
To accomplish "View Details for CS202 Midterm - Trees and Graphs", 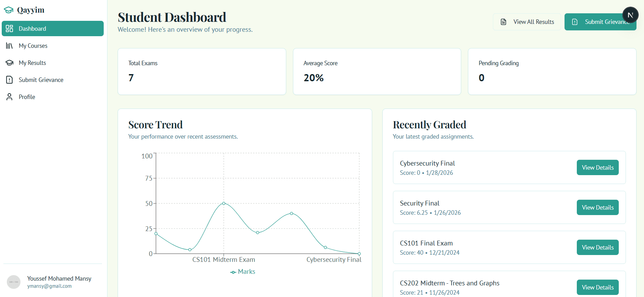I will pos(598,287).
